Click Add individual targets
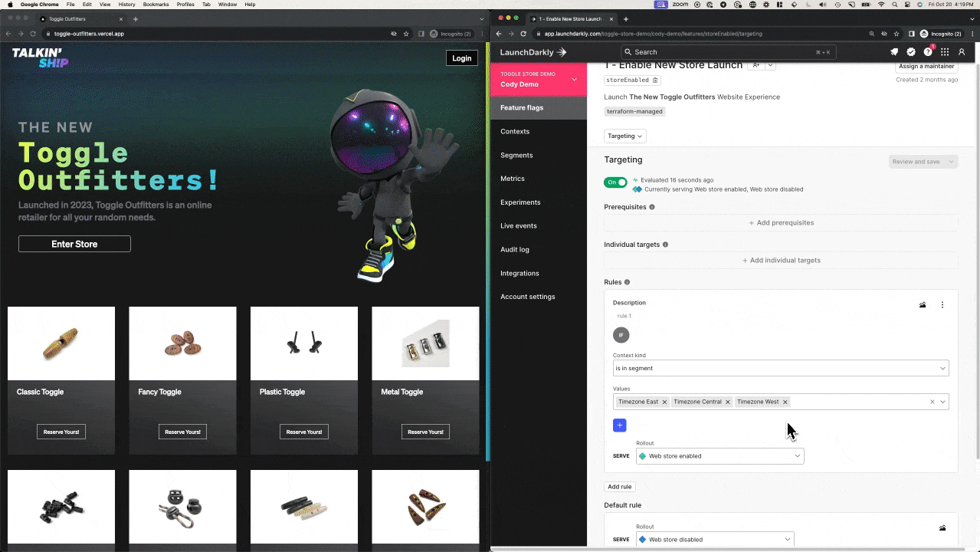Viewport: 980px width, 552px height. click(x=781, y=261)
